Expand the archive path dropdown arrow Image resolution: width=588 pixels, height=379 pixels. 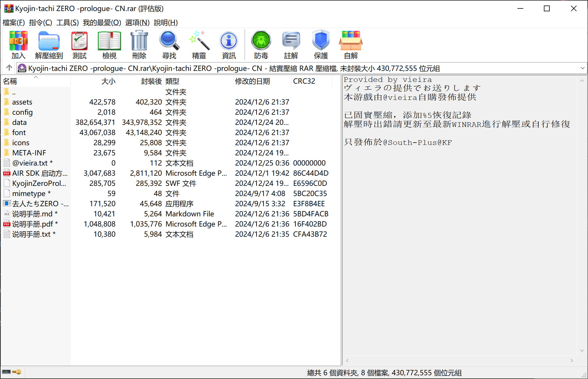[x=582, y=68]
